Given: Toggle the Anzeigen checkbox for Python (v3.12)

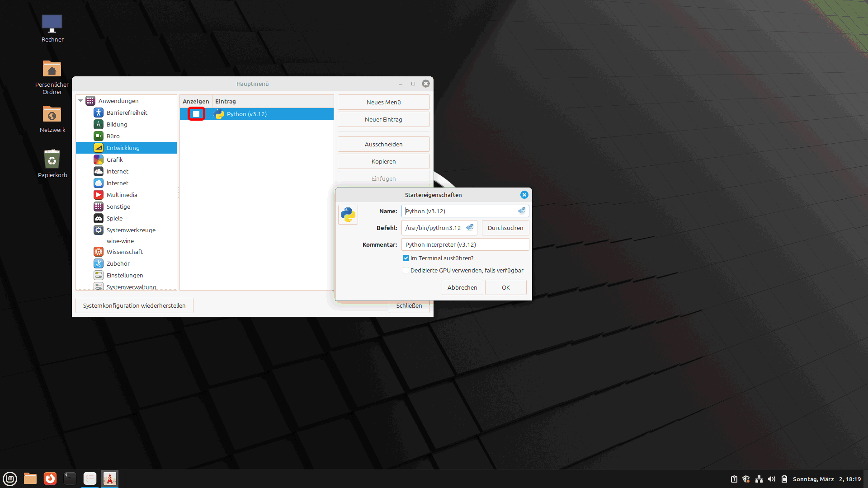Looking at the screenshot, I should [196, 114].
